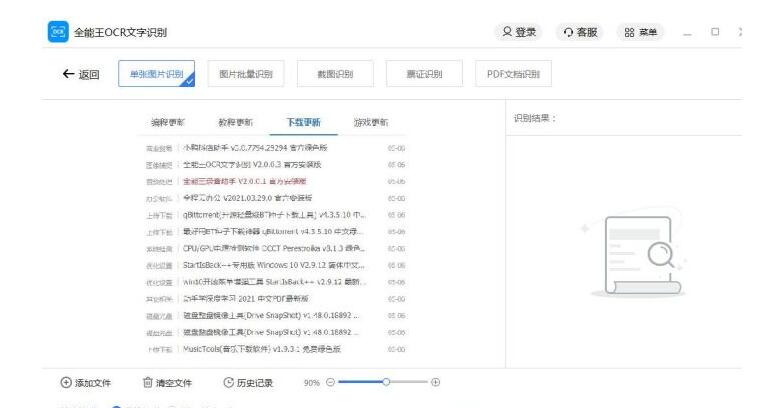Click the MusicTools v1.9.3.1 row

[275, 349]
